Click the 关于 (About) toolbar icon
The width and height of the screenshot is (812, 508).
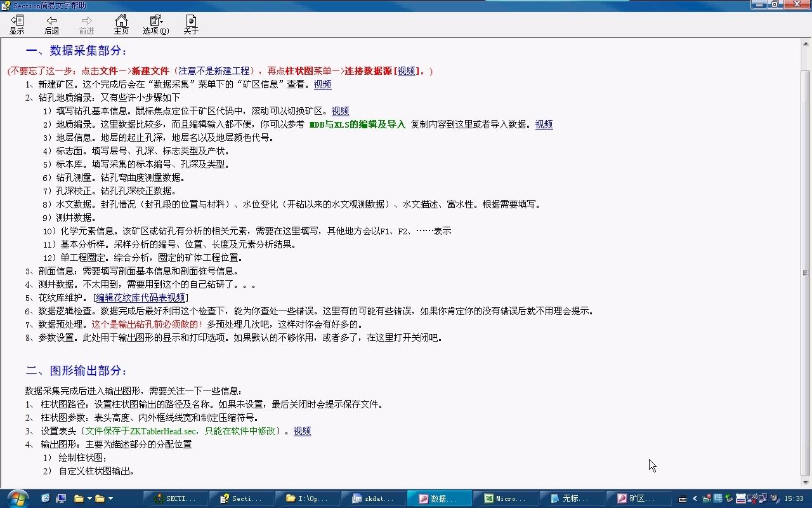(191, 25)
